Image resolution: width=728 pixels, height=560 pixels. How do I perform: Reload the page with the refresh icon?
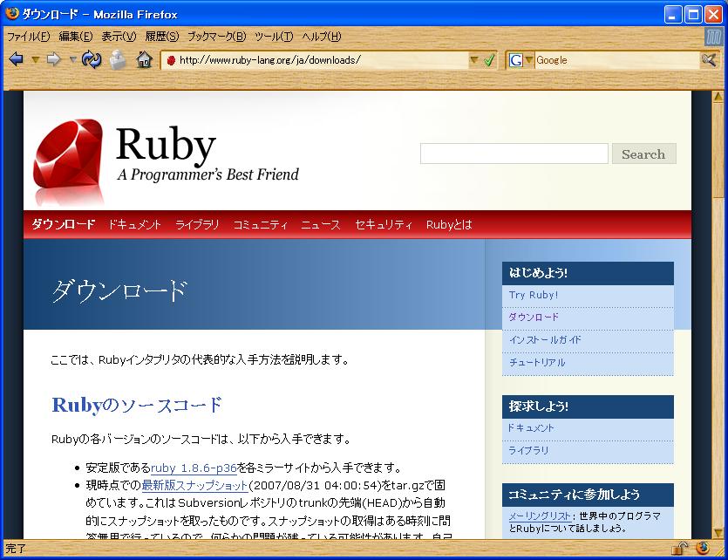[x=92, y=60]
